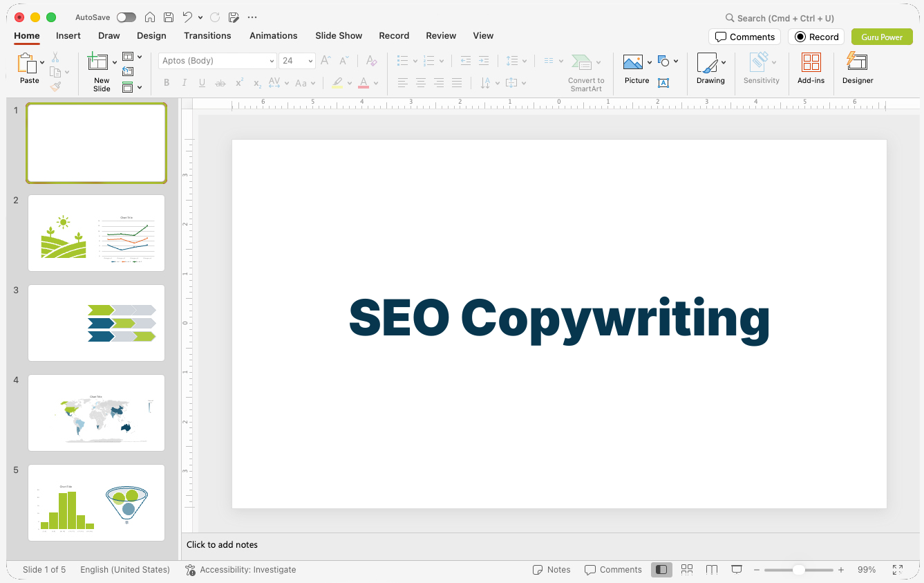Click the Drawing tool icon
The width and height of the screenshot is (924, 583).
tap(707, 62)
